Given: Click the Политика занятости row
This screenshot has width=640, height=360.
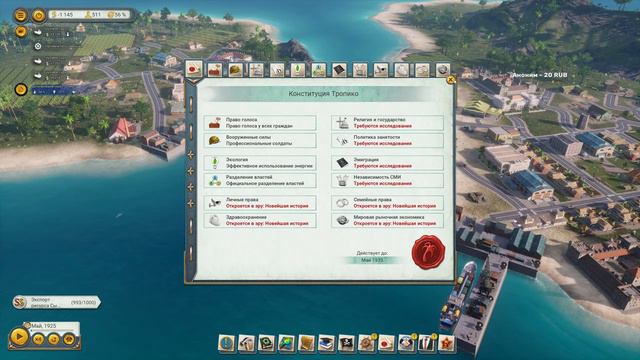Looking at the screenshot, I should click(x=387, y=140).
